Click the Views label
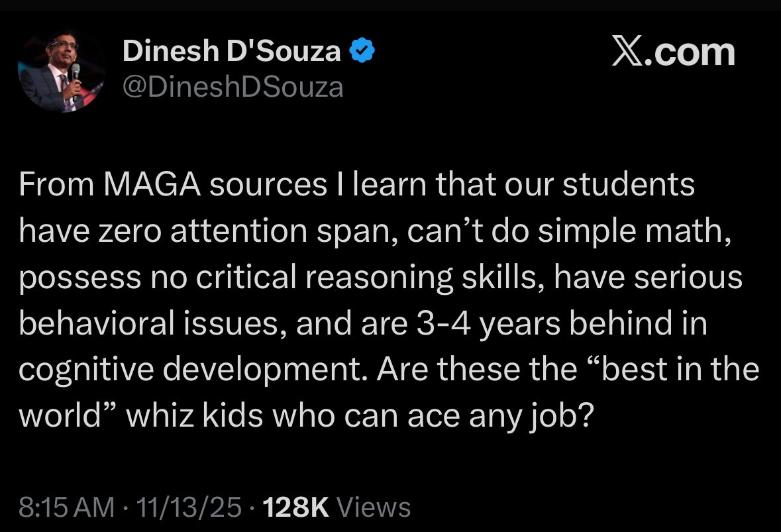The width and height of the screenshot is (781, 532). point(374,507)
